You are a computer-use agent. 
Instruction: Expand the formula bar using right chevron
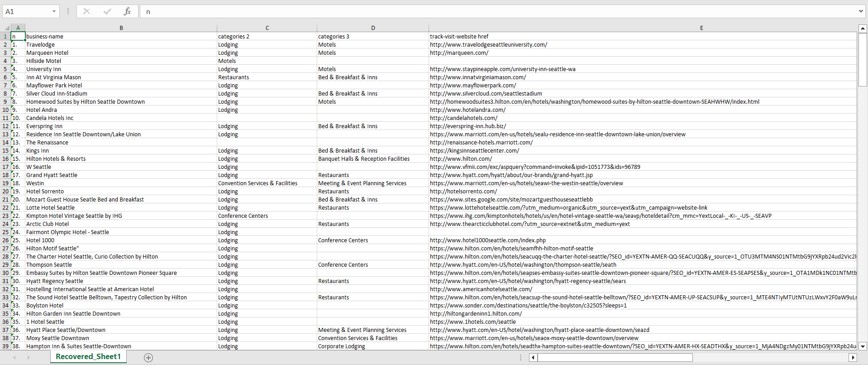point(860,11)
